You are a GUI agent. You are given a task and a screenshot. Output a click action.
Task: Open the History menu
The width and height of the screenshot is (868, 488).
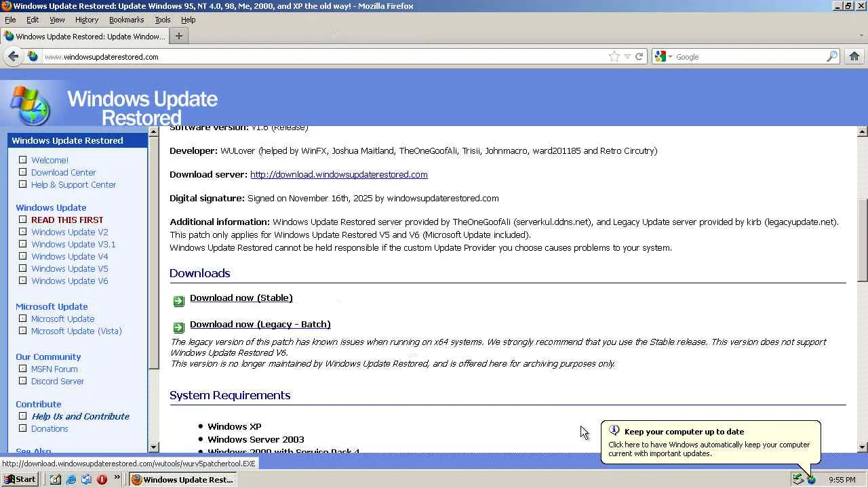(87, 20)
